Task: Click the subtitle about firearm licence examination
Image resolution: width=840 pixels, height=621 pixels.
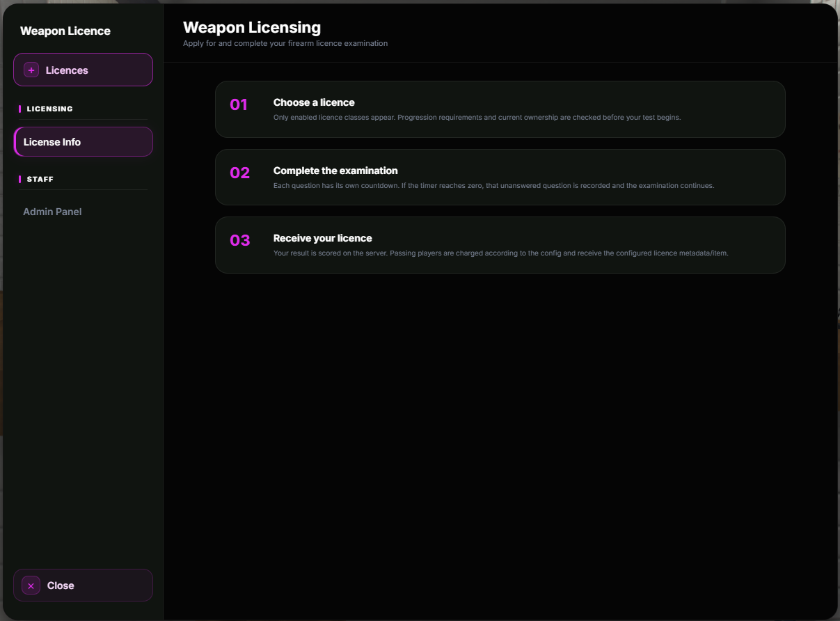Action: pos(285,43)
